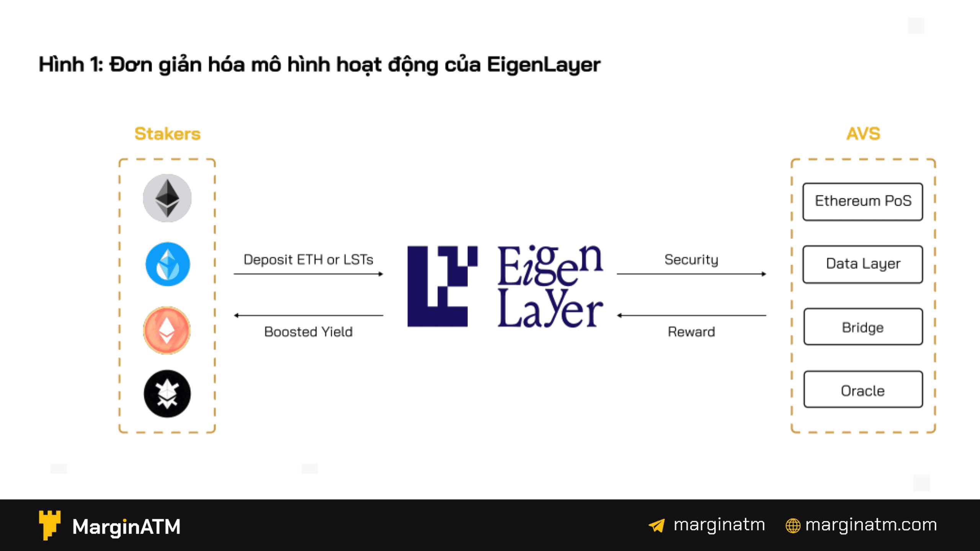Select the Bridge AVS menu item

click(x=863, y=327)
